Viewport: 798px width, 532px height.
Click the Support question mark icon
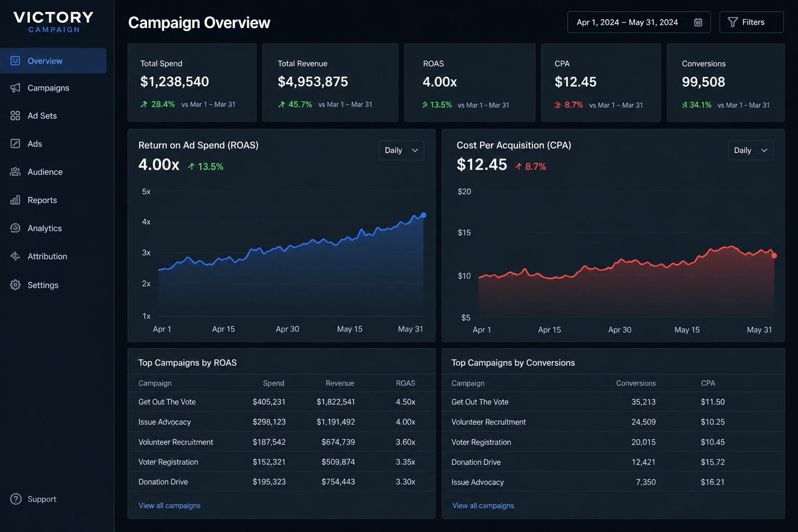16,499
